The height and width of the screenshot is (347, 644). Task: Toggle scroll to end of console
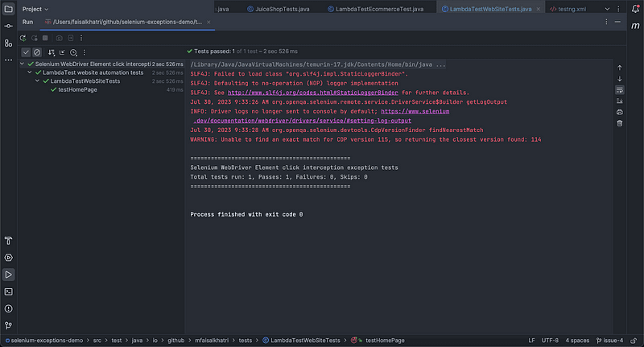tap(620, 101)
